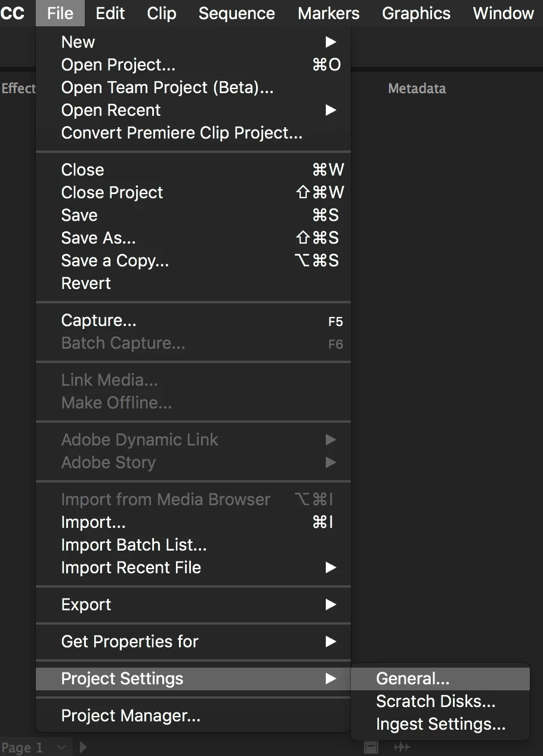The image size is (543, 756).
Task: Click the audio waveform icon at bottom
Action: pyautogui.click(x=402, y=747)
